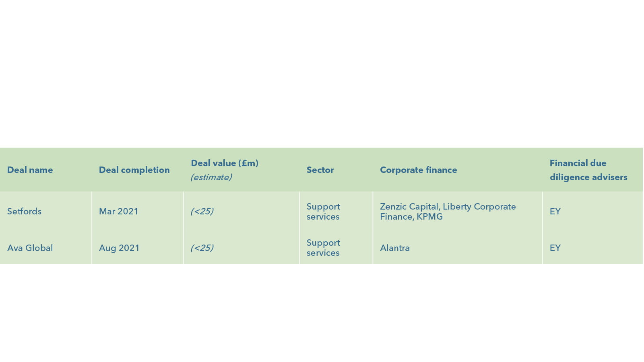
Task: Select EY adviser in the Setfords row
Action: (x=555, y=212)
